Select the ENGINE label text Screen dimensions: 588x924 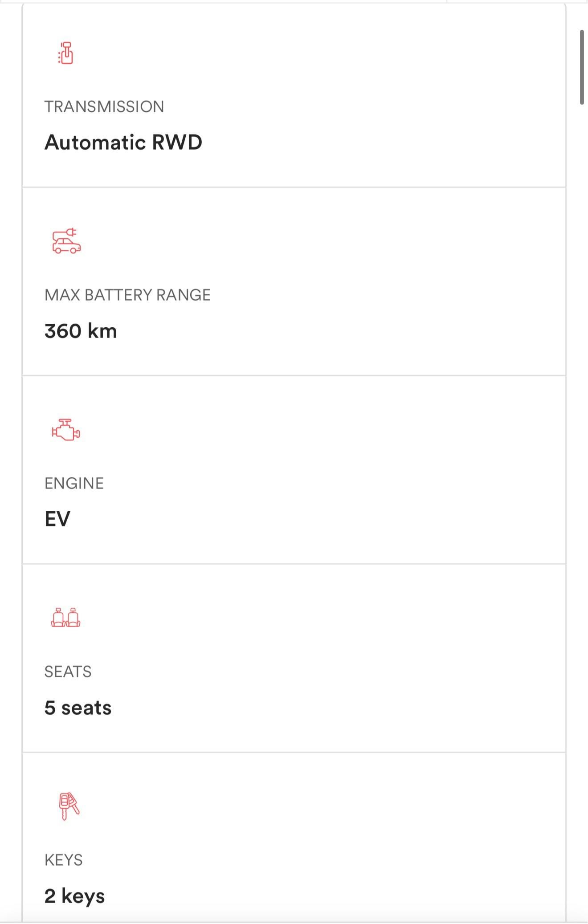point(74,484)
